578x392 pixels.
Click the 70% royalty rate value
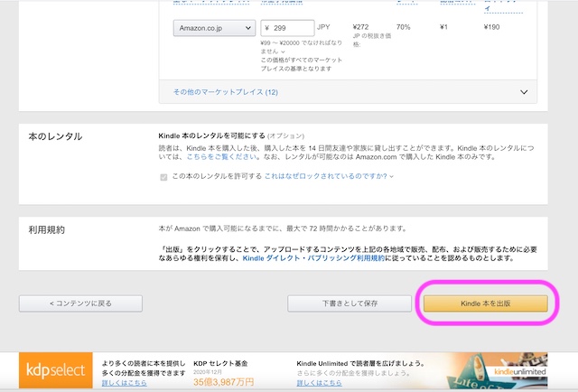pos(404,28)
